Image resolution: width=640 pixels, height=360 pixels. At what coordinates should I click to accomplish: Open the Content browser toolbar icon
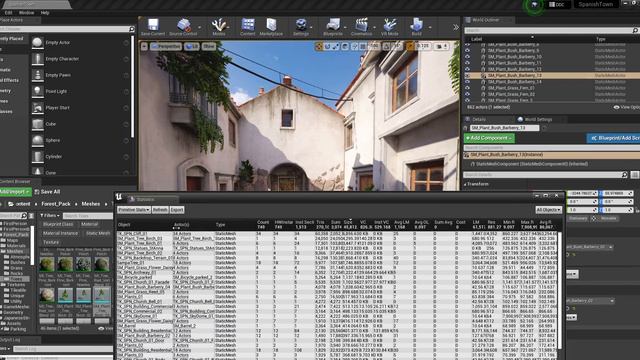(248, 24)
